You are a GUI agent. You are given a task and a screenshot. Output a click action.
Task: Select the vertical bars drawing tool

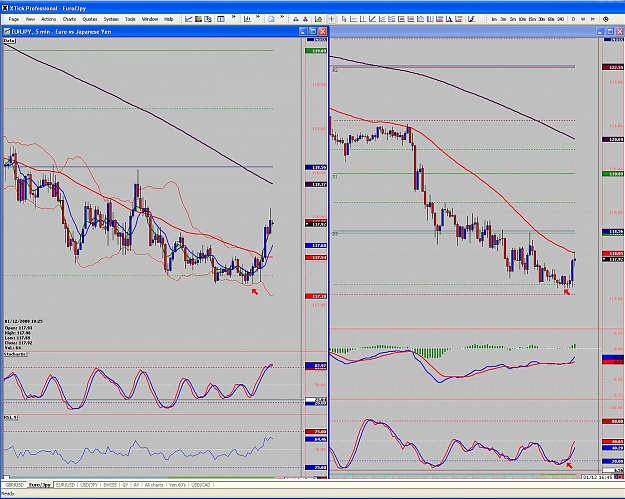click(x=430, y=19)
